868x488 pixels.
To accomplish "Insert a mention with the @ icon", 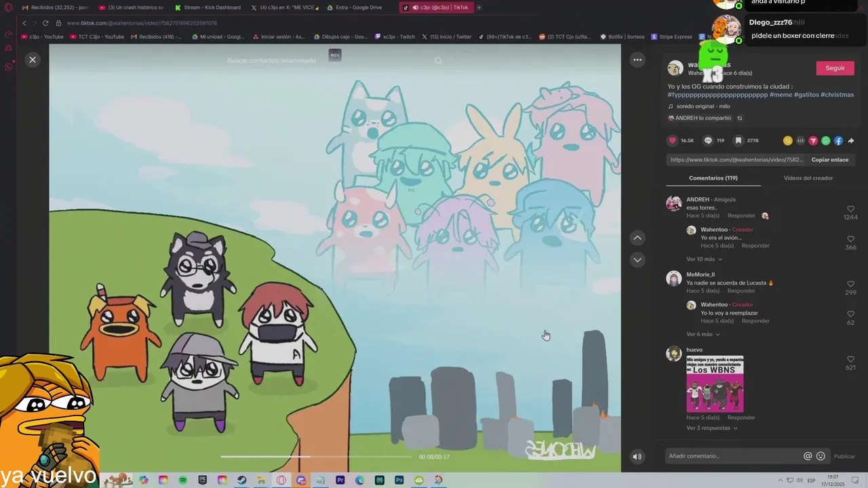I will (x=808, y=456).
